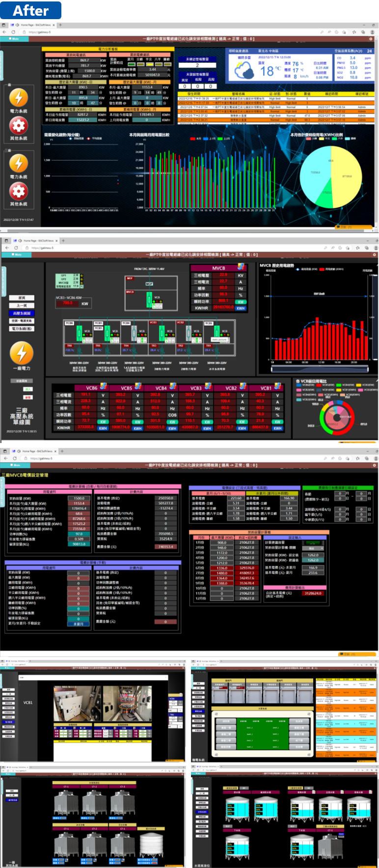The width and height of the screenshot is (379, 868).
Task: Toggle the red 本月 legend swatch on the bar chart
Action: pos(192,139)
